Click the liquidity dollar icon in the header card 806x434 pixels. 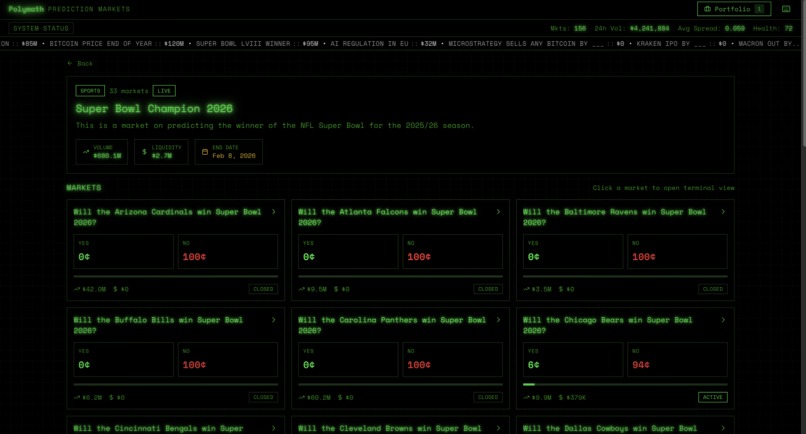point(144,152)
